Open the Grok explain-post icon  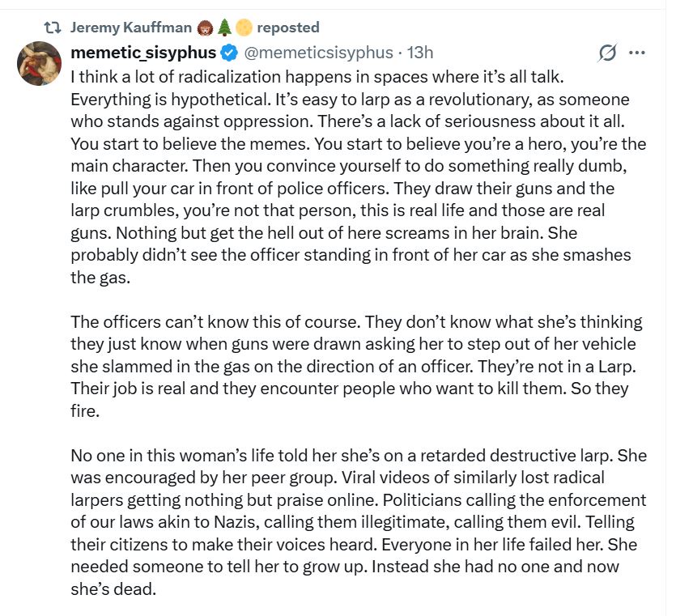point(606,53)
